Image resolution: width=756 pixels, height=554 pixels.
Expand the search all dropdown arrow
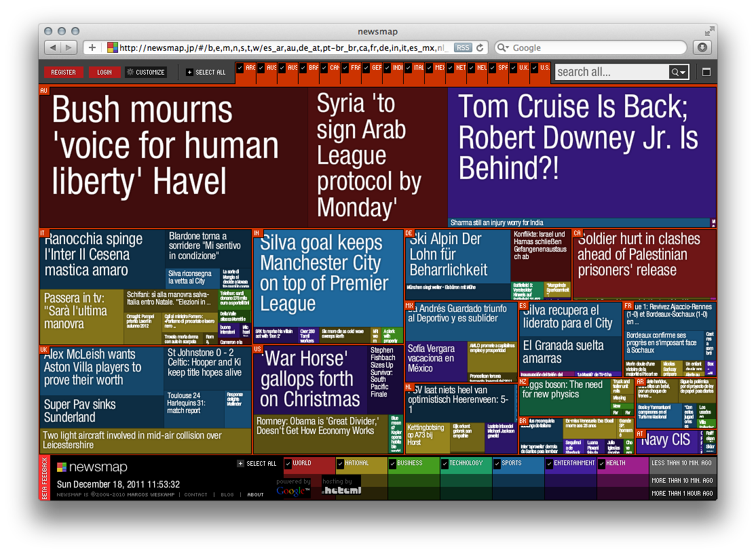point(679,72)
